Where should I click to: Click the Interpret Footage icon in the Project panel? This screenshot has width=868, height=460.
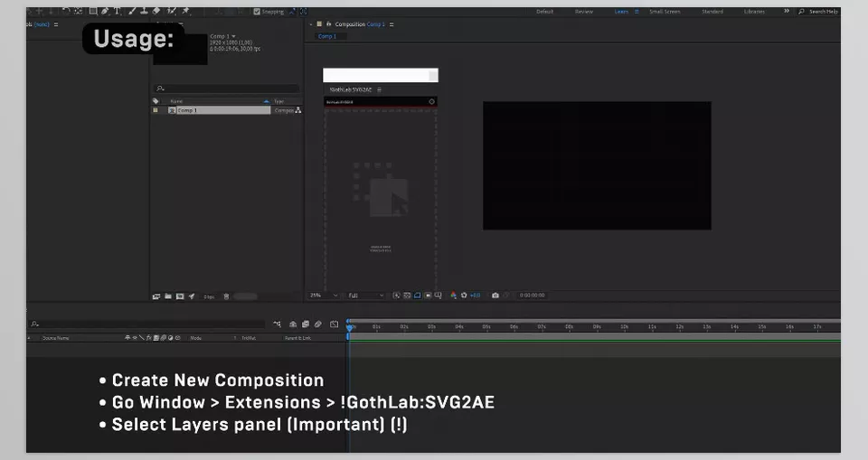tap(156, 296)
